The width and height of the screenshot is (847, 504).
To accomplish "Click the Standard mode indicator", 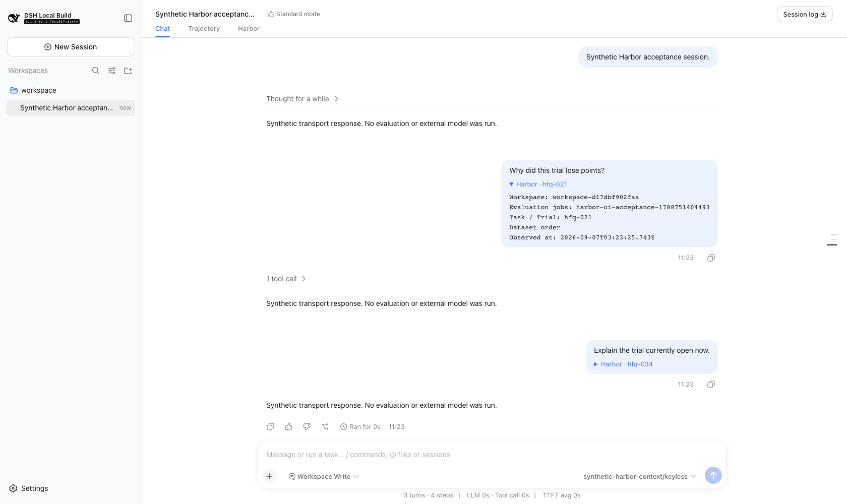I will 293,14.
